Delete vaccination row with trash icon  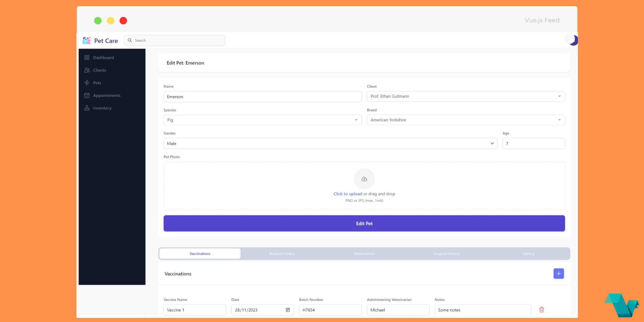point(542,309)
